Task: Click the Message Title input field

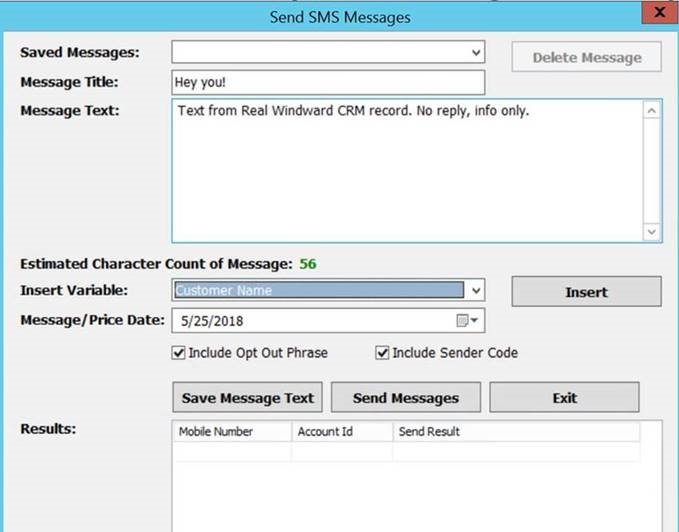Action: coord(328,82)
